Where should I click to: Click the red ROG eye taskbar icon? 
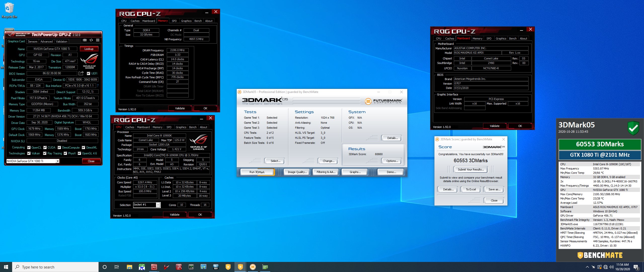166,267
